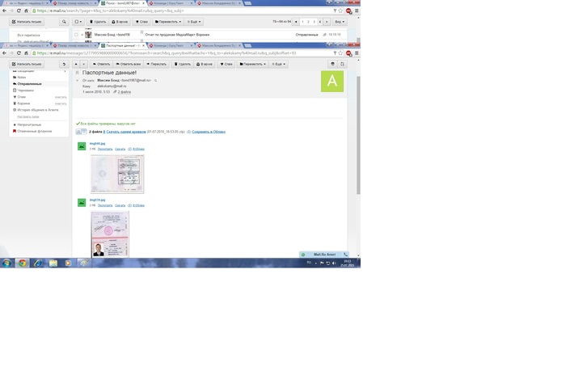566x392 pixels.
Task: Open the Windows Start button
Action: (6, 263)
